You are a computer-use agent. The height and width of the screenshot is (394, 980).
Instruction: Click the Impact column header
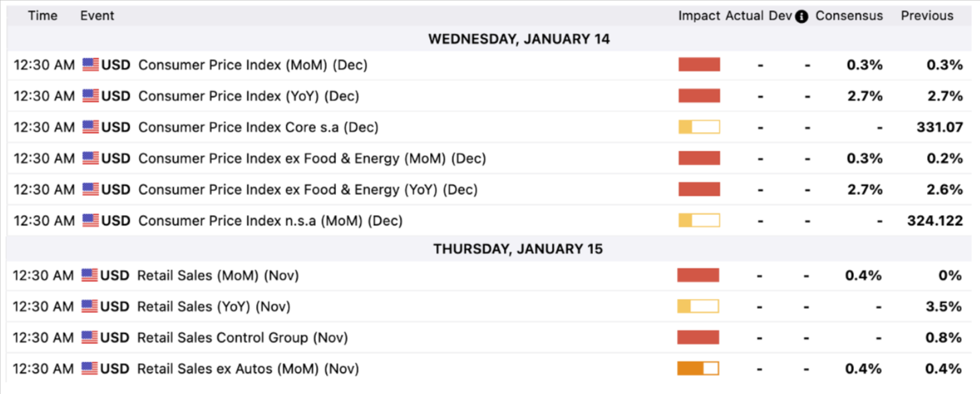pyautogui.click(x=699, y=15)
